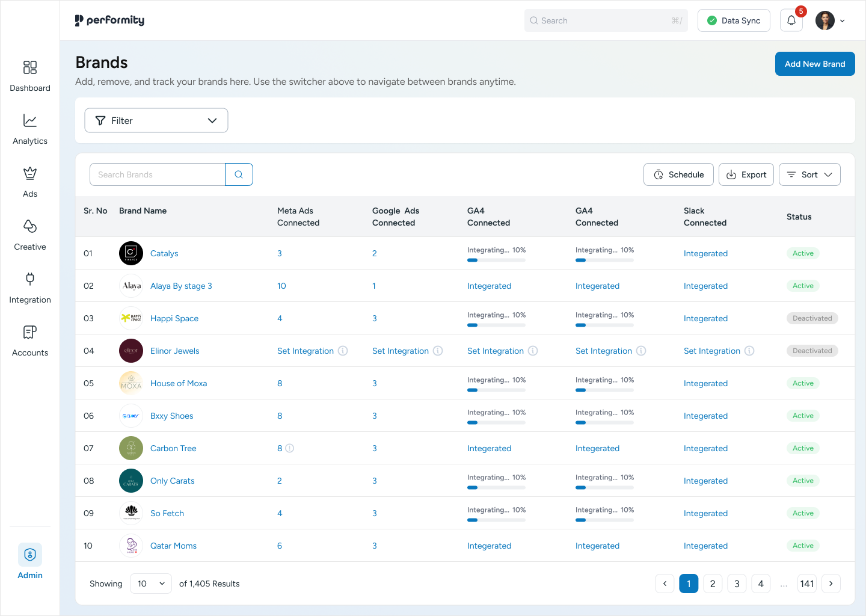Go to pagination page 3

pyautogui.click(x=737, y=584)
